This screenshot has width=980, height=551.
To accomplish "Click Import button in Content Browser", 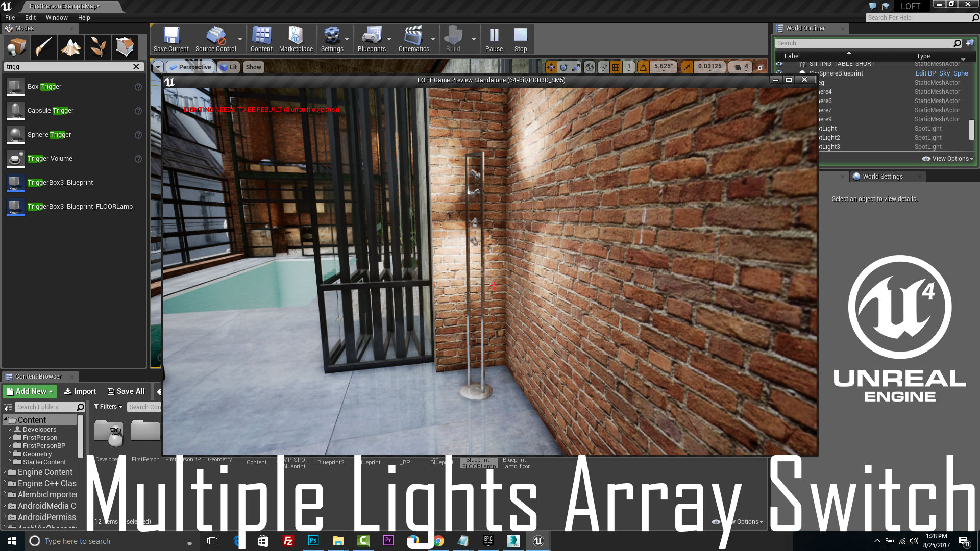I will (x=80, y=391).
